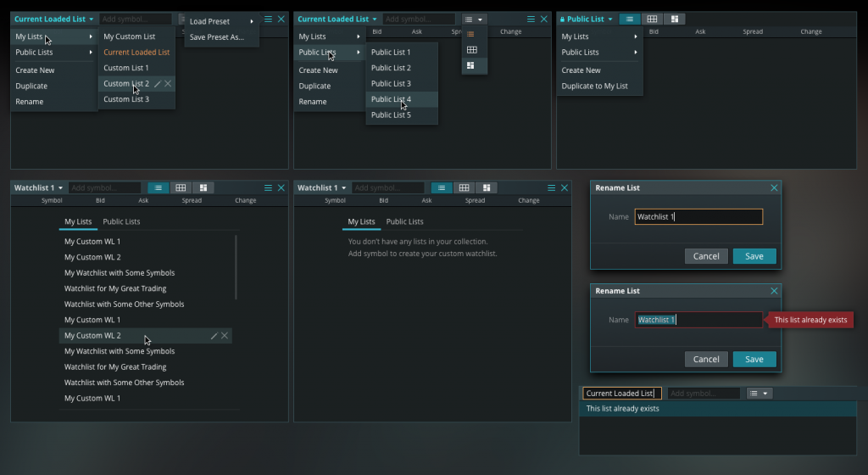Open the locked Public List title dropdown
868x475 pixels.
point(587,19)
